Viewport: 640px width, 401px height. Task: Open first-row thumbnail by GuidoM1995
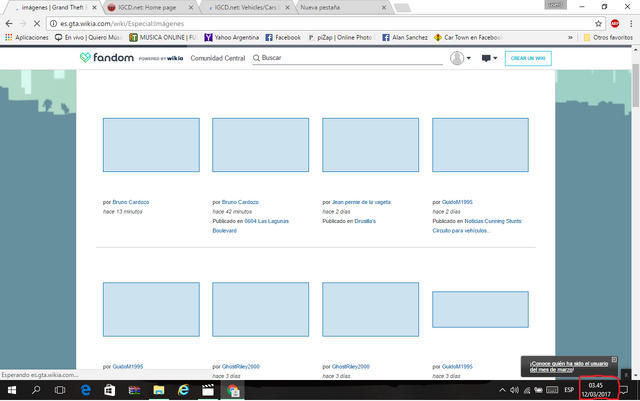pos(480,145)
